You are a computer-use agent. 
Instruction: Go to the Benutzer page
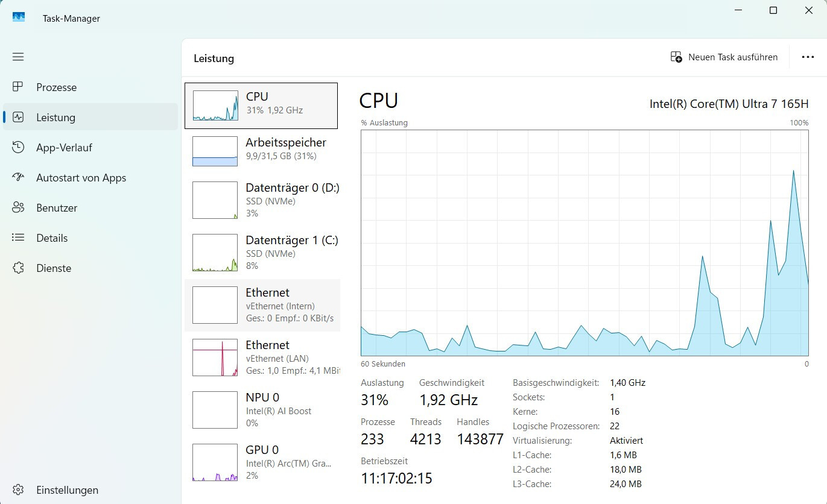90,207
